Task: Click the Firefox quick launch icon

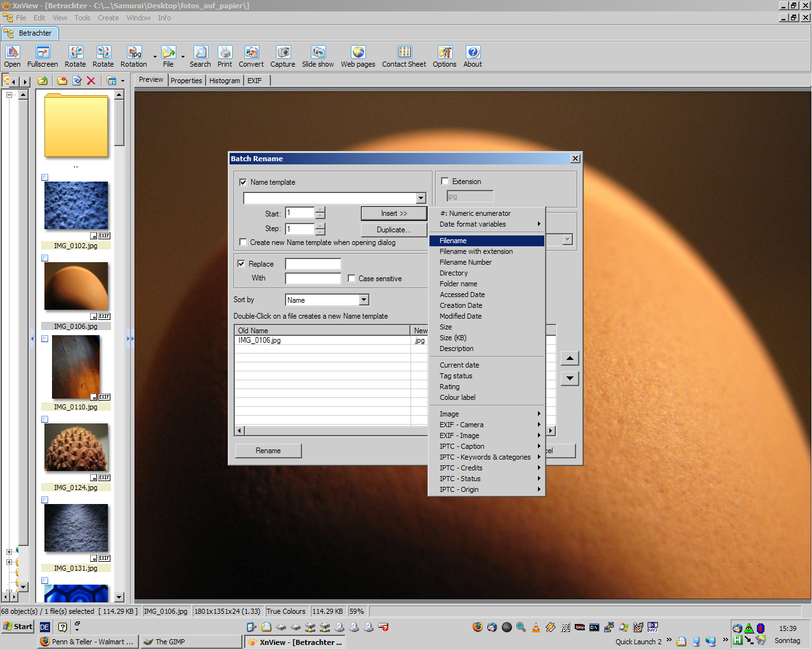Action: (478, 627)
